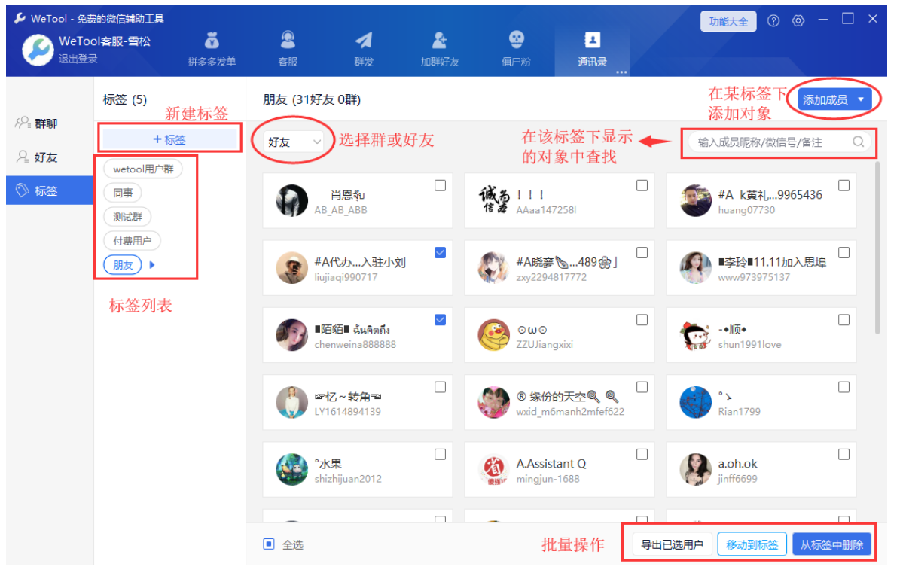Open settings gear icon in title bar

(799, 21)
